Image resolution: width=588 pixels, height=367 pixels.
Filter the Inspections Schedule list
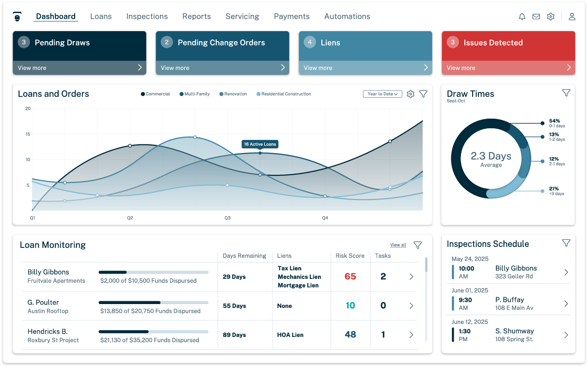click(x=566, y=243)
